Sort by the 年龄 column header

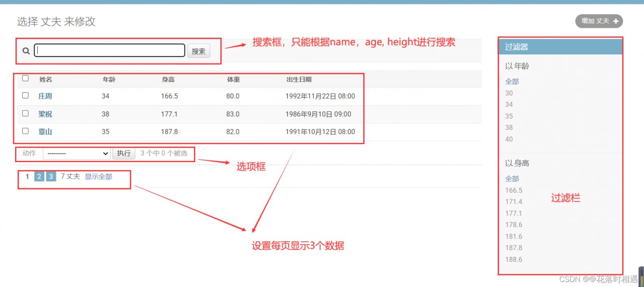click(x=109, y=80)
